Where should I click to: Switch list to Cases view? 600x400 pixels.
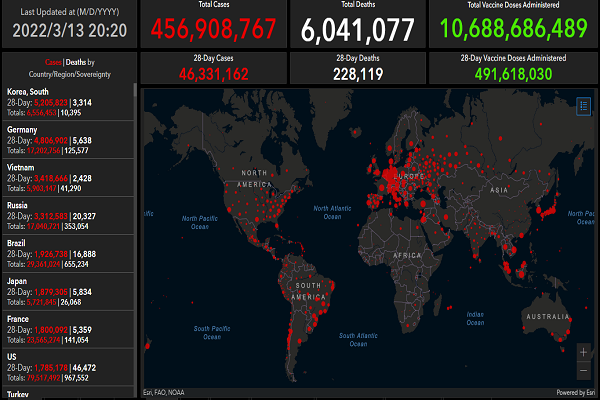pos(53,62)
